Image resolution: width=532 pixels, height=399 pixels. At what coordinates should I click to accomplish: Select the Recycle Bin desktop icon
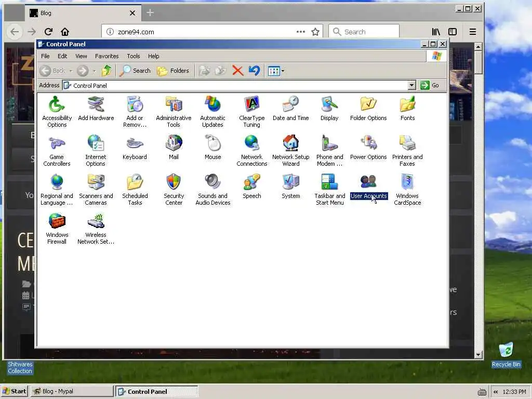point(506,355)
